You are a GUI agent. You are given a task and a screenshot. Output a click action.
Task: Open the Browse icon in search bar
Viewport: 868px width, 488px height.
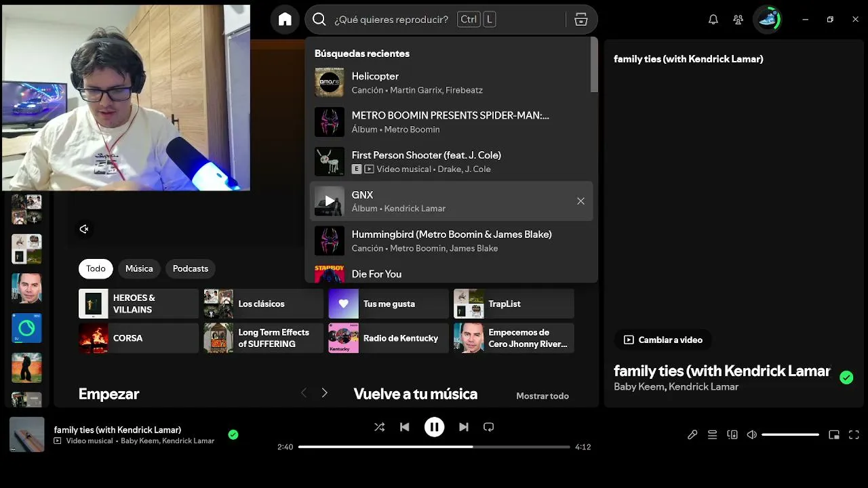pyautogui.click(x=581, y=20)
